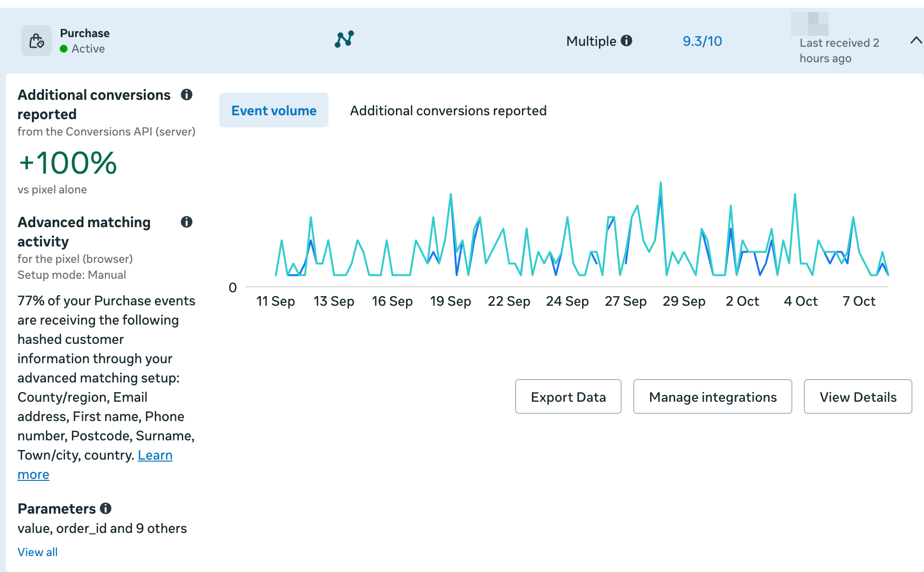Click the 7 Oct axis label
This screenshot has height=572, width=924.
point(859,301)
